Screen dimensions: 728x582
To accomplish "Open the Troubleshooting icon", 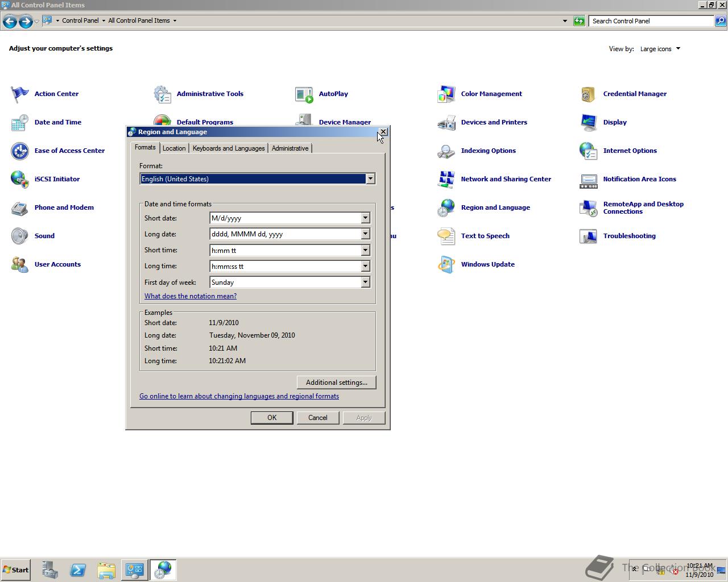I will (589, 236).
